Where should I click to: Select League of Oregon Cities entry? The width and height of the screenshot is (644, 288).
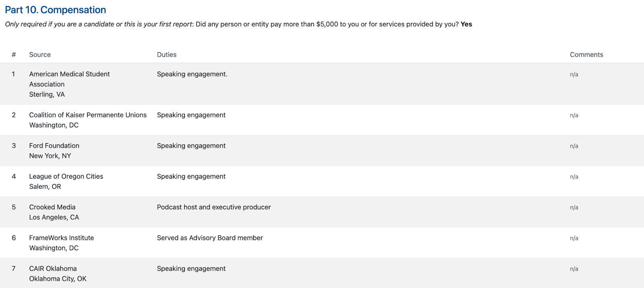click(66, 177)
